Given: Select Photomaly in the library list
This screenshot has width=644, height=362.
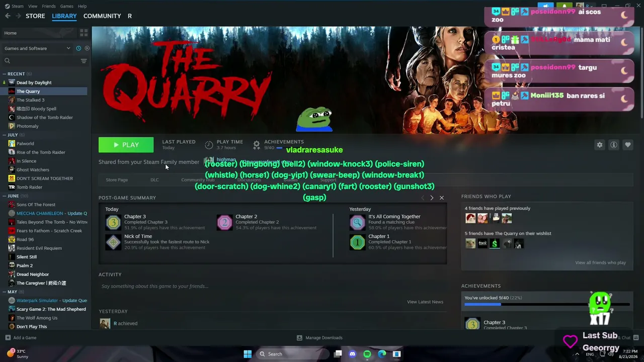Looking at the screenshot, I should click(28, 126).
